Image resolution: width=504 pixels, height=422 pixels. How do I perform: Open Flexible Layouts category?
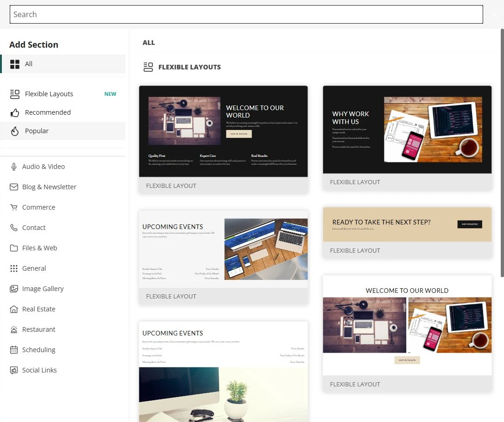tap(63, 94)
